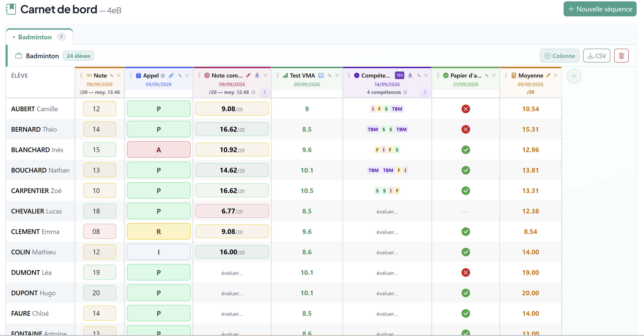Click the red trash can delete button
Image resolution: width=644 pixels, height=336 pixels.
[x=621, y=56]
